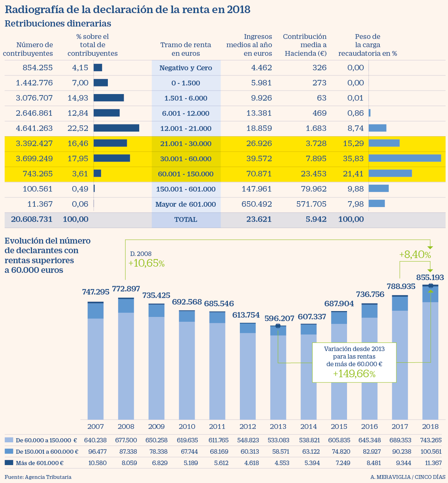Click the percentage value 22,52
Screen dimensions: 448x483
pyautogui.click(x=78, y=128)
